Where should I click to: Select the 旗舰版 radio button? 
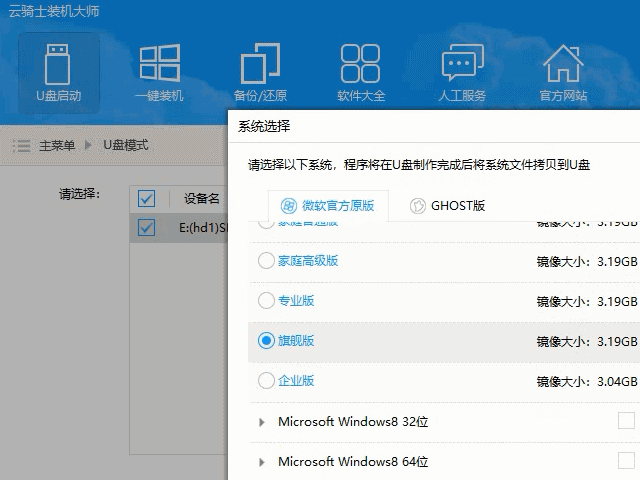pos(266,340)
